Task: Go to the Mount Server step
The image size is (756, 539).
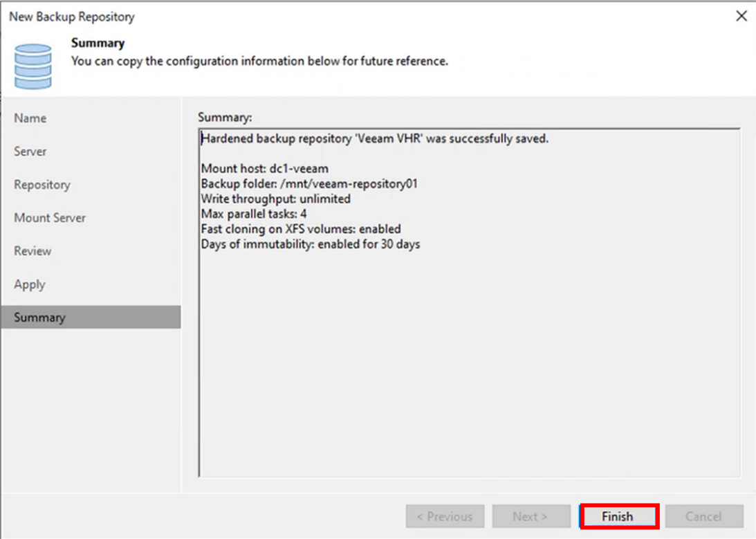Action: [x=50, y=218]
